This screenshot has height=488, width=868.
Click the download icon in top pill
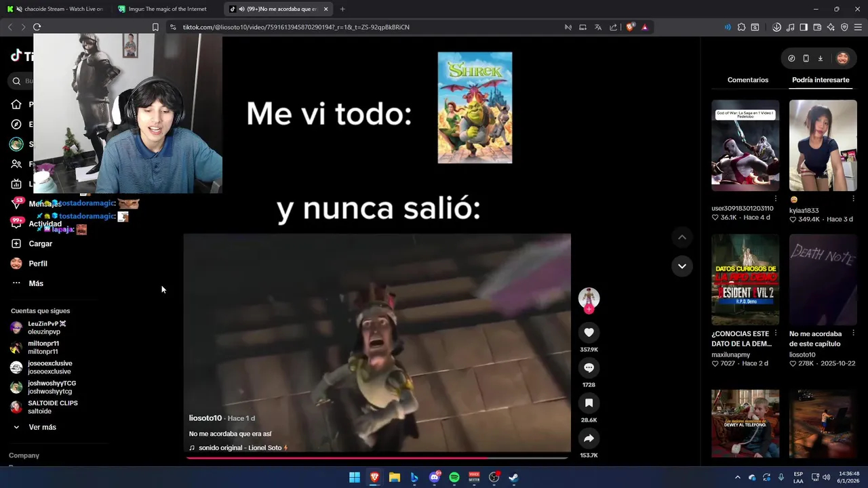[x=820, y=58]
